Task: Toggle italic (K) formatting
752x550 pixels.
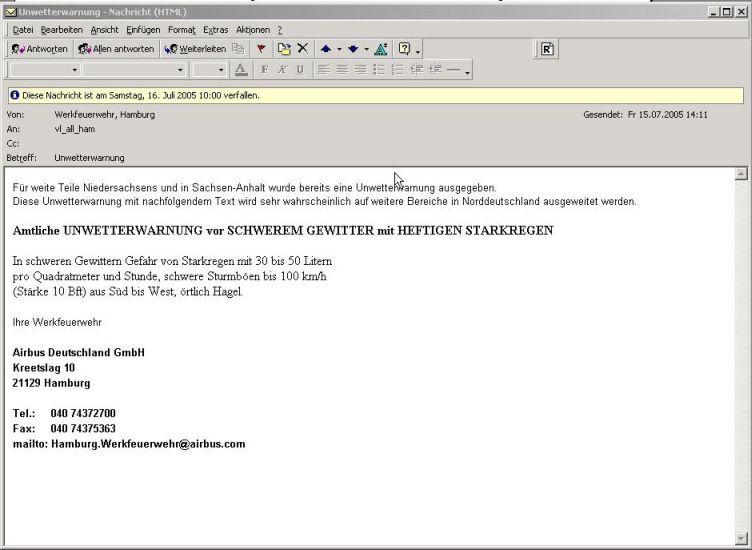Action: [282, 70]
